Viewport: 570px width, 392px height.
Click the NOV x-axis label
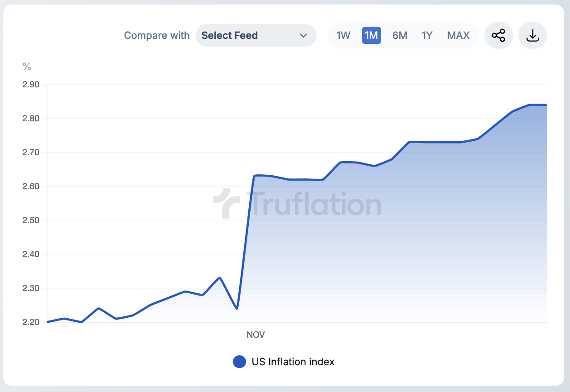click(x=256, y=335)
